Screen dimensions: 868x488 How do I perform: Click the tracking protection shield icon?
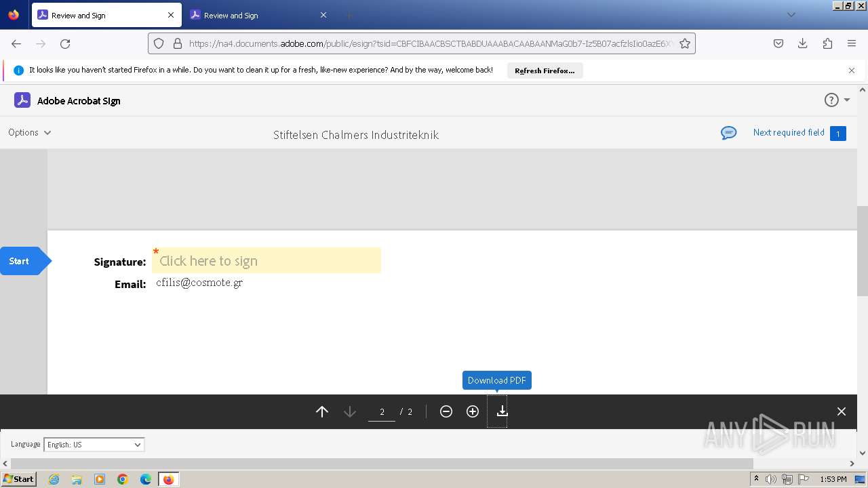[x=159, y=43]
